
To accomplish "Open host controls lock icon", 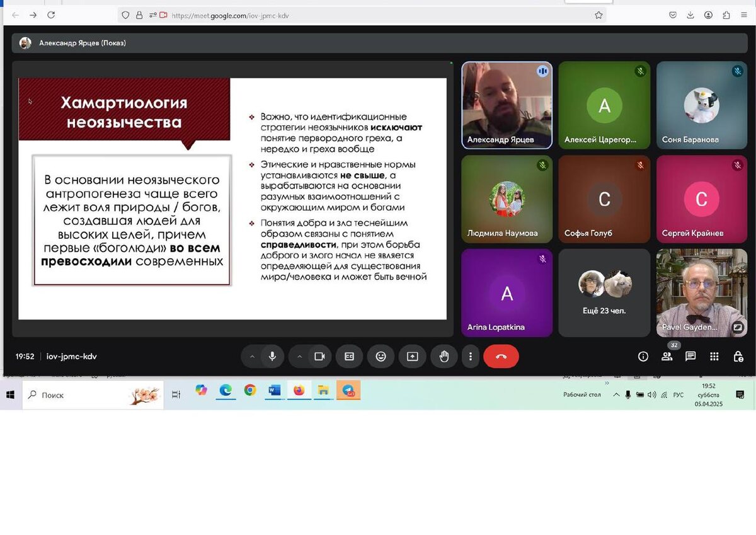I will (x=738, y=356).
